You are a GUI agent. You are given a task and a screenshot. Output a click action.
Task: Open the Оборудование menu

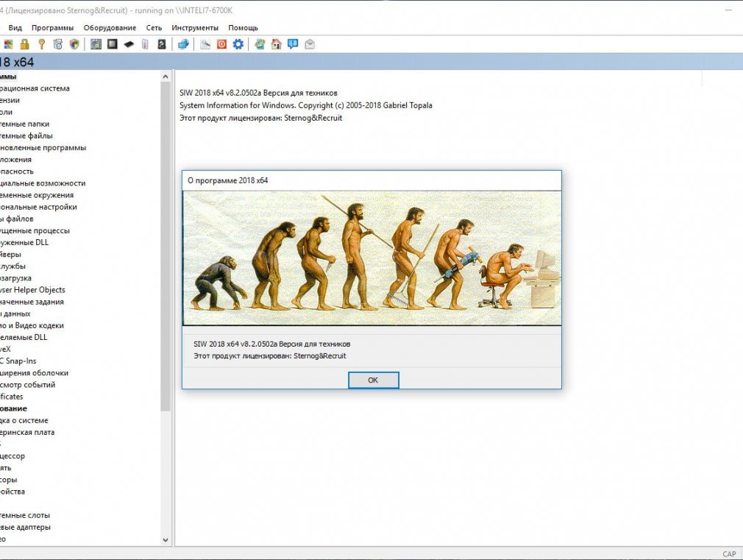[x=110, y=28]
